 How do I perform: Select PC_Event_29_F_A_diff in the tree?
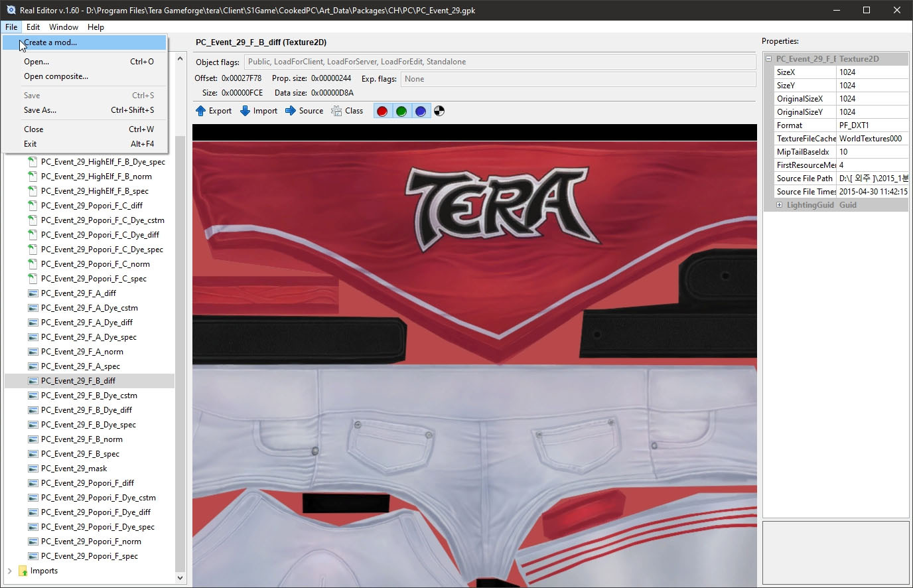78,293
